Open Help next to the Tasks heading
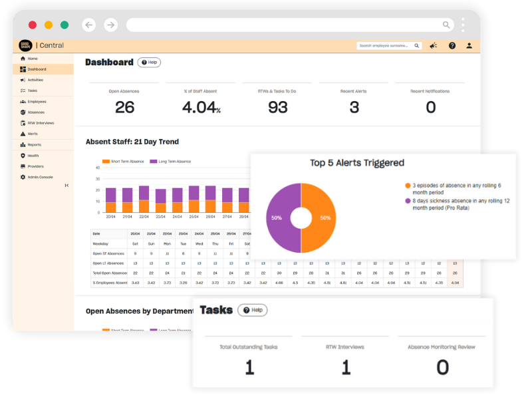This screenshot has height=399, width=532. pyautogui.click(x=251, y=310)
